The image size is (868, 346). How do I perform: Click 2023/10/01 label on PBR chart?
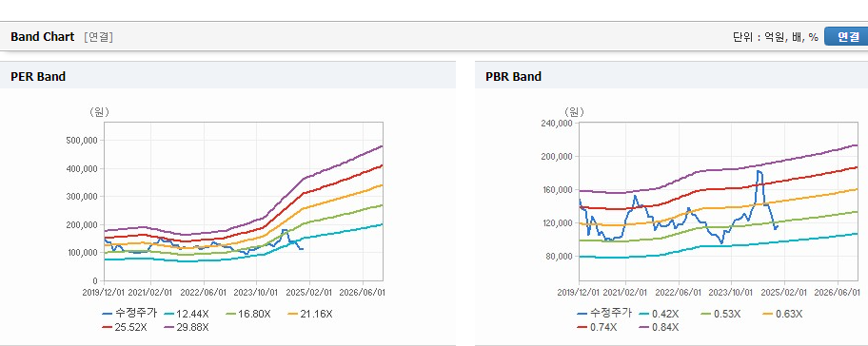[732, 292]
